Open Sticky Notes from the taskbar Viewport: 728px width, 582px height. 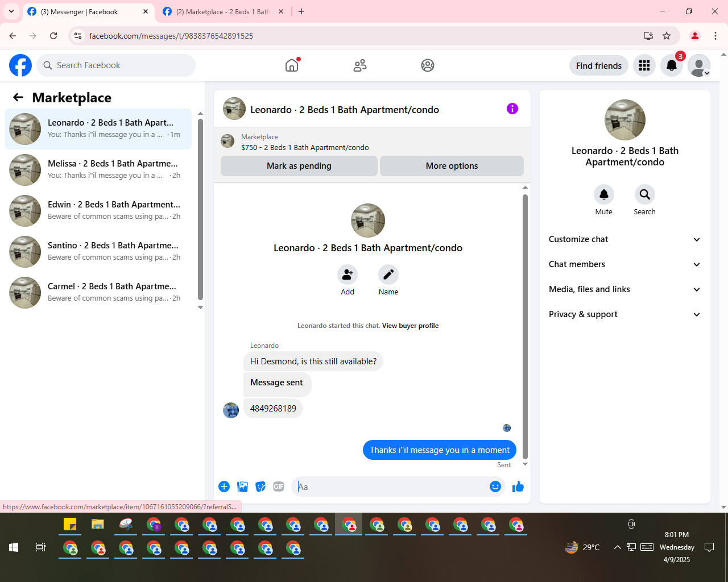click(70, 525)
